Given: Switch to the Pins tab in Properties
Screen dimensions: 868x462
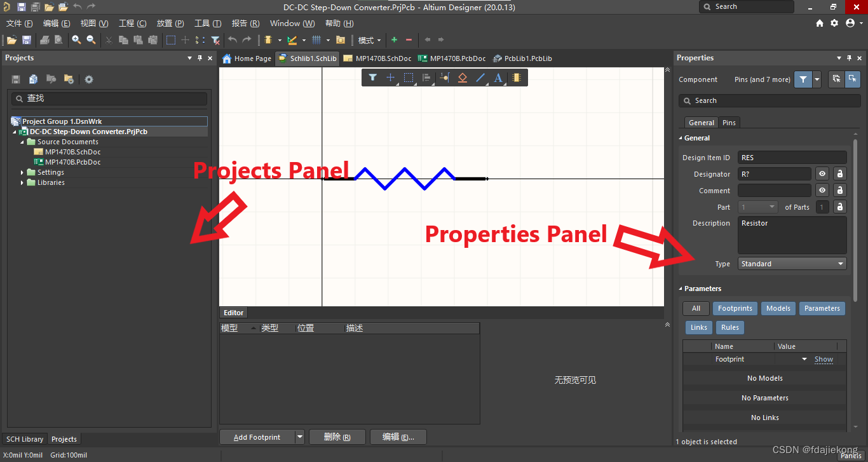Looking at the screenshot, I should pyautogui.click(x=729, y=123).
